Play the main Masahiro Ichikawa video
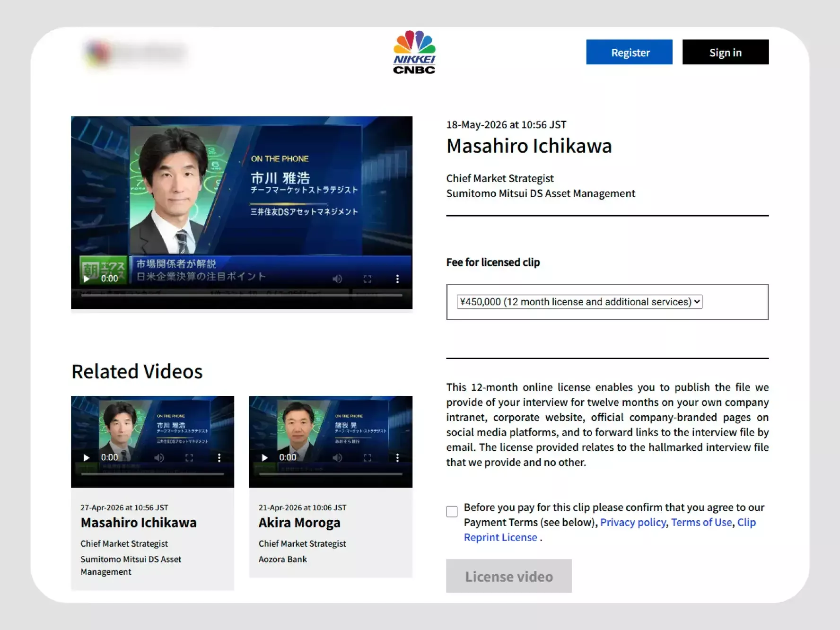The width and height of the screenshot is (840, 630). (87, 279)
